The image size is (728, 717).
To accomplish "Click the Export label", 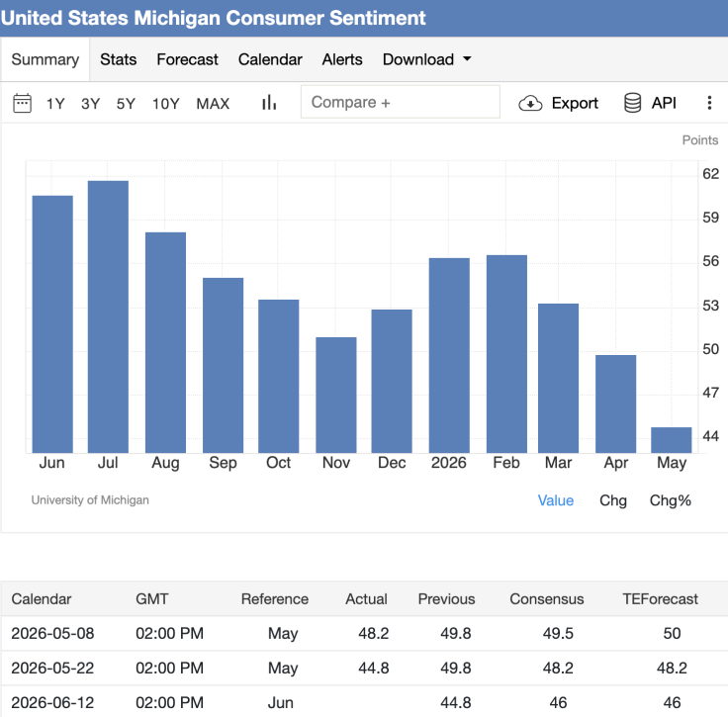I will pos(575,103).
